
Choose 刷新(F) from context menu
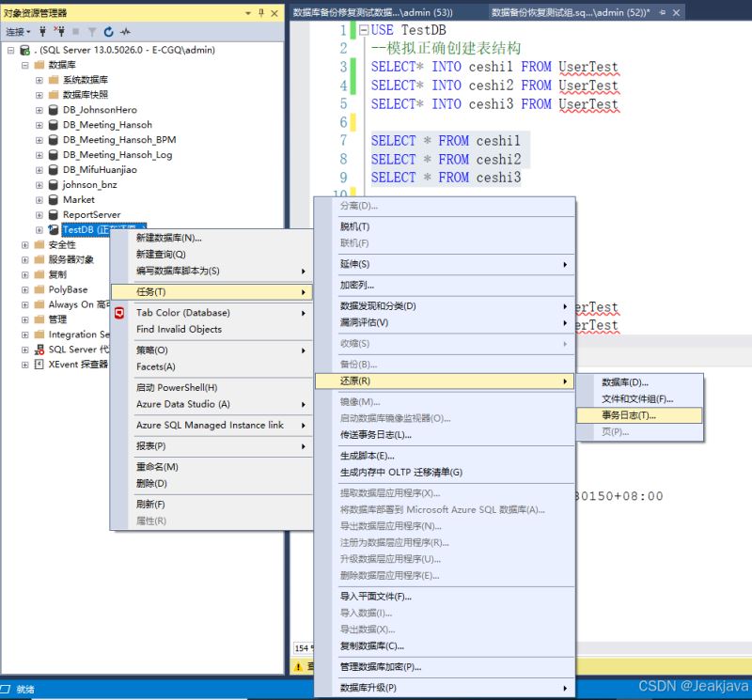(x=211, y=505)
